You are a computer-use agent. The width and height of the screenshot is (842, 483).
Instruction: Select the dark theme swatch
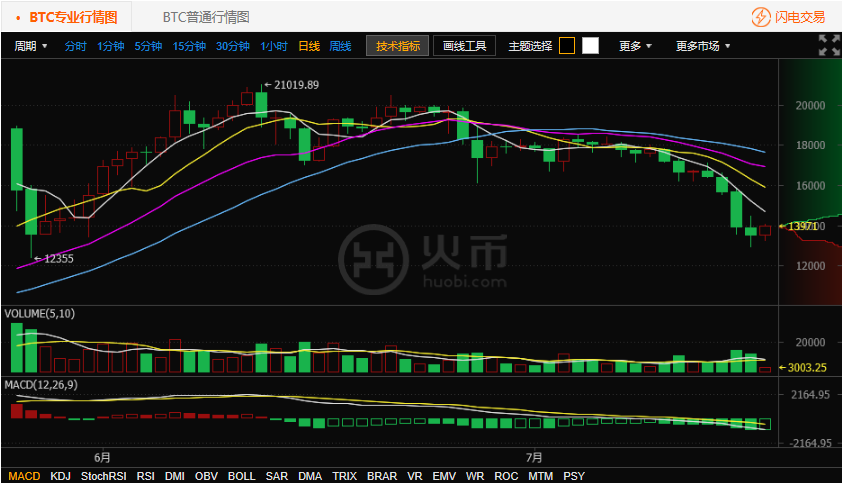click(x=567, y=46)
